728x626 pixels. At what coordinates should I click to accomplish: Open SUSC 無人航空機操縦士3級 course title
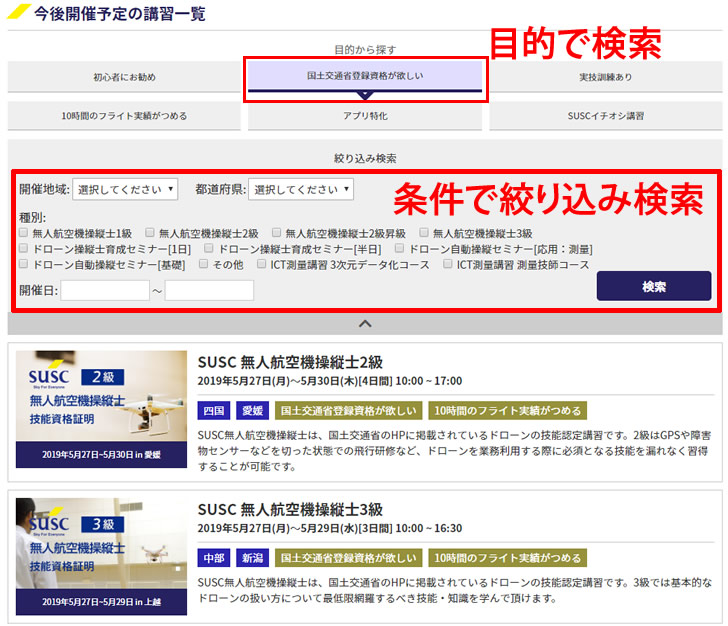click(290, 509)
